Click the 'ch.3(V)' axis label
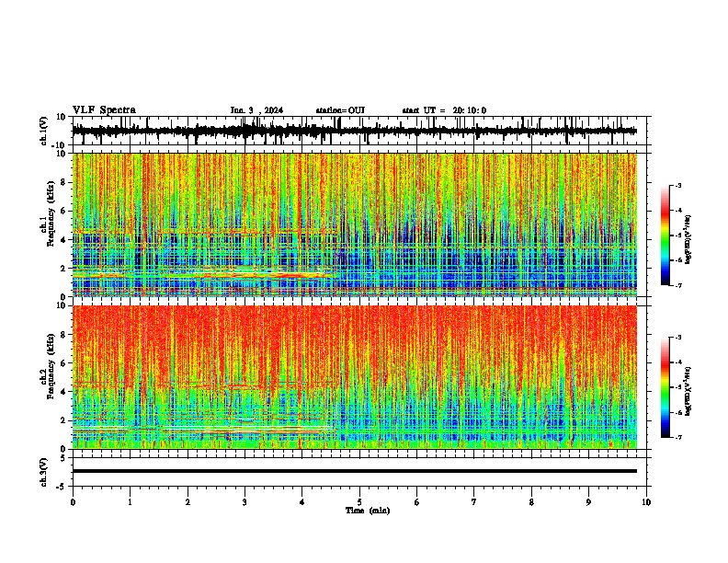Viewport: 728px width, 563px height. point(44,472)
